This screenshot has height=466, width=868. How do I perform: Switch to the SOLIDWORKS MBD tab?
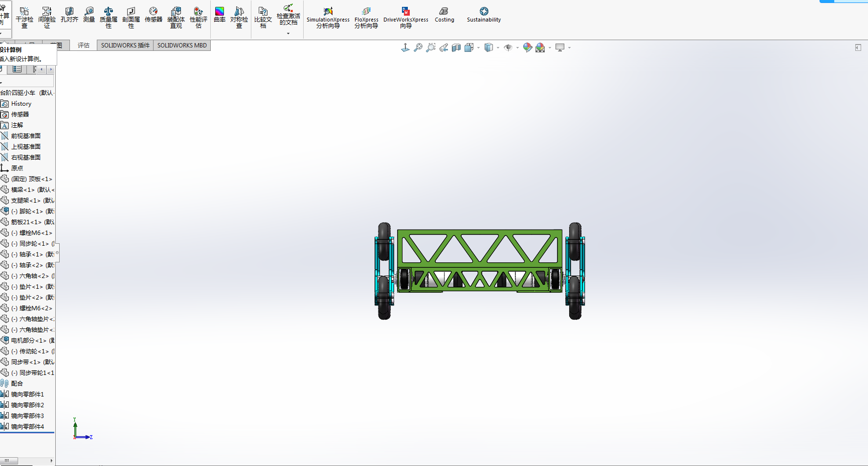pyautogui.click(x=182, y=46)
